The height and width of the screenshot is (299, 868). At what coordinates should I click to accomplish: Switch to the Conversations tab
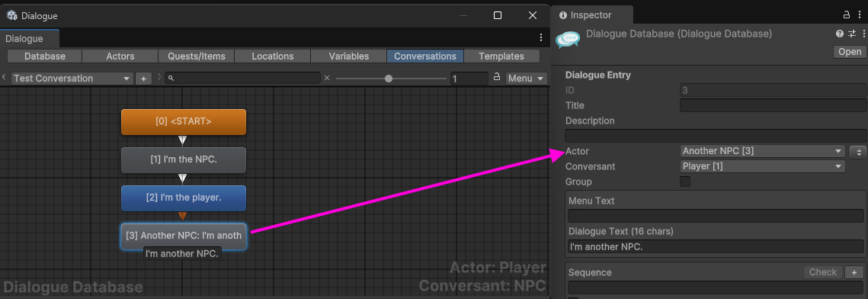pos(425,56)
